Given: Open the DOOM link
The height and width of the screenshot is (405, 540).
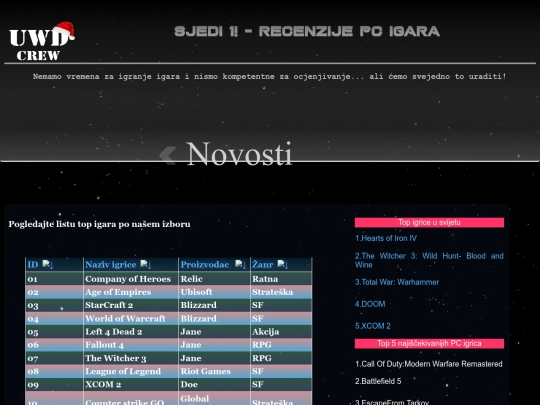Looking at the screenshot, I should 370,304.
